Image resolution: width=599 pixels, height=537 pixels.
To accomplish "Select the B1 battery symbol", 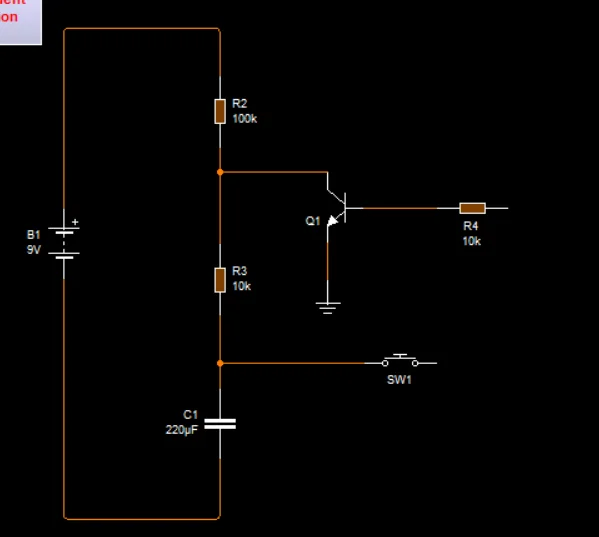I will coord(64,243).
